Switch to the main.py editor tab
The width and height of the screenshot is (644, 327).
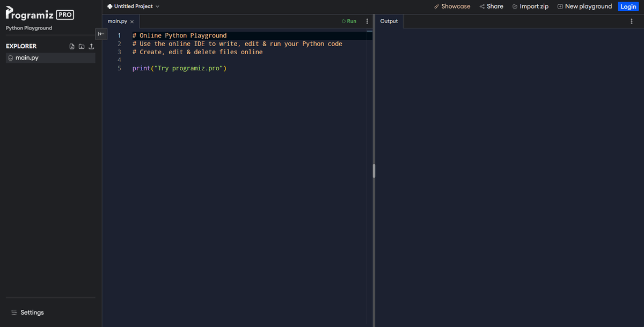(x=118, y=21)
